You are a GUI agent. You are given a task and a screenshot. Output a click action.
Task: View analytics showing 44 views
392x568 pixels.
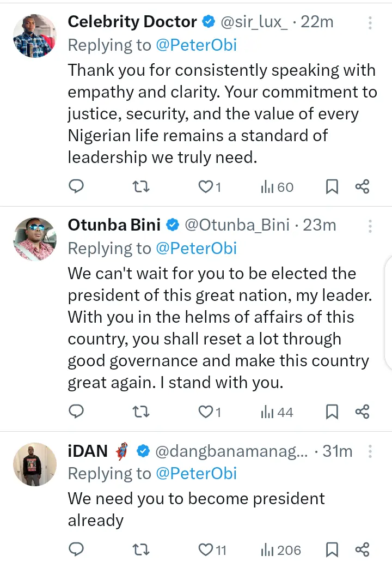(277, 412)
